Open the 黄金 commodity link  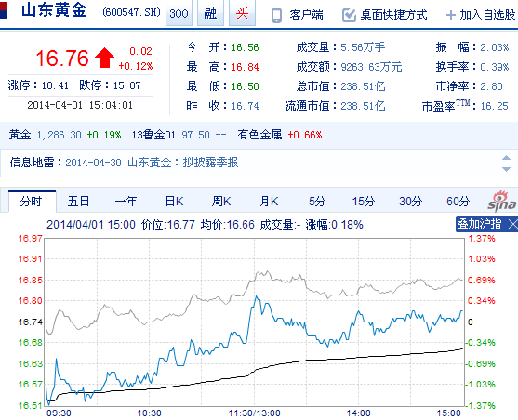click(x=20, y=135)
